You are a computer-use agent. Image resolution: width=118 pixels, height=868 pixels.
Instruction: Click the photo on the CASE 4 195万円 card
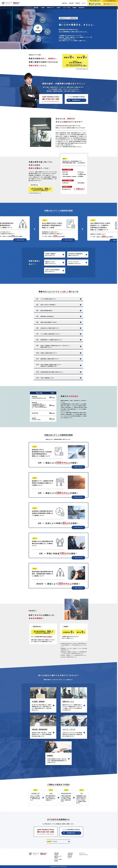coord(76,543)
